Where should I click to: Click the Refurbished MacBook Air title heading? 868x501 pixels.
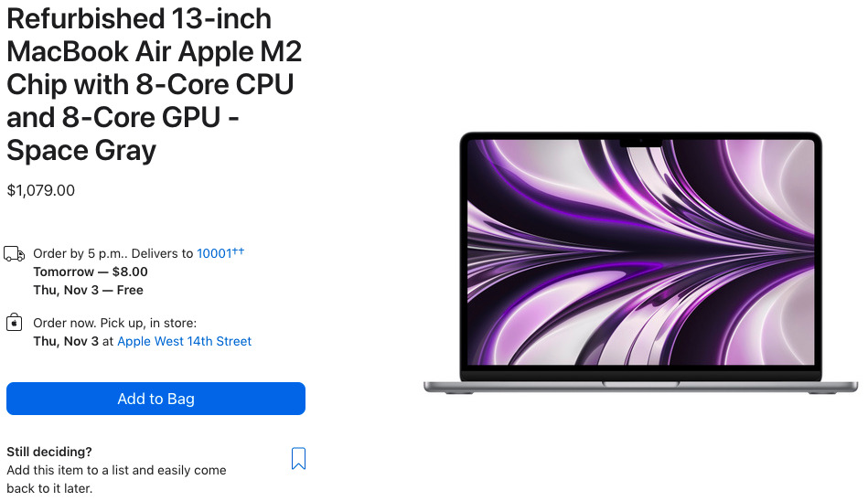(x=155, y=84)
